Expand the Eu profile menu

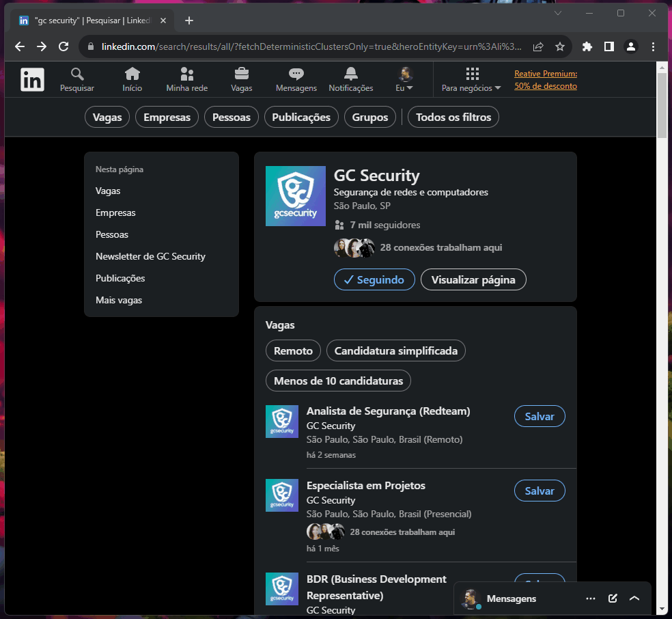point(404,80)
